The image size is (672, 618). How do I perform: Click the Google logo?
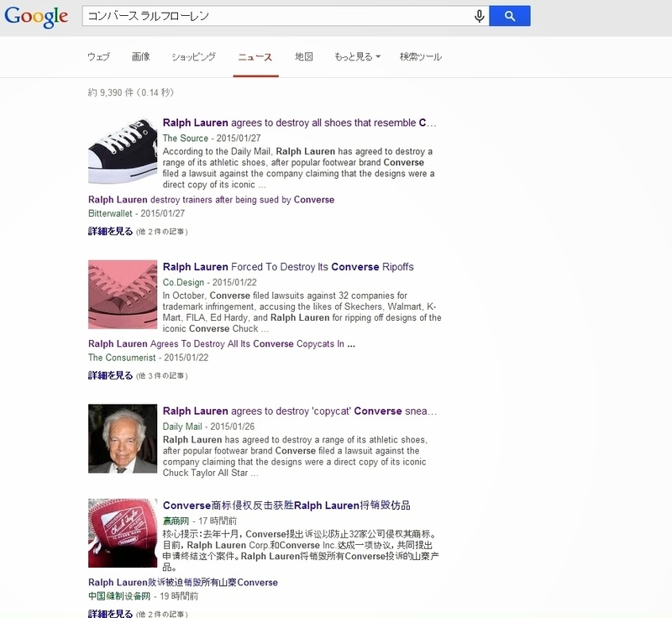pyautogui.click(x=36, y=16)
